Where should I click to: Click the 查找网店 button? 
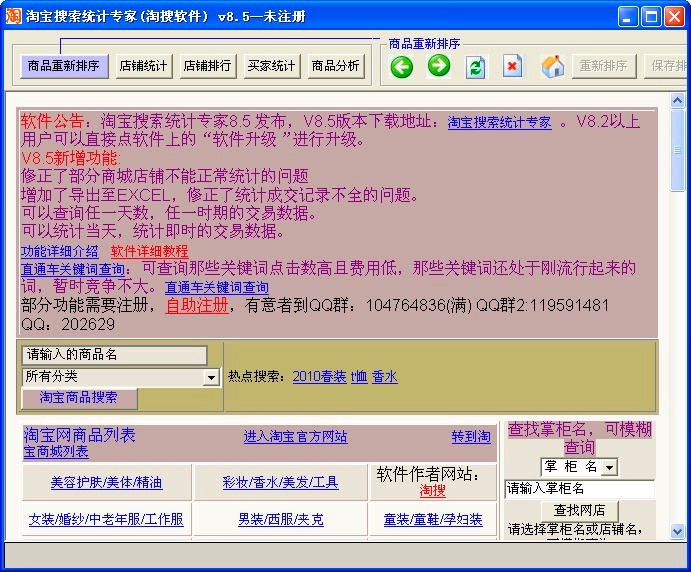(x=580, y=510)
